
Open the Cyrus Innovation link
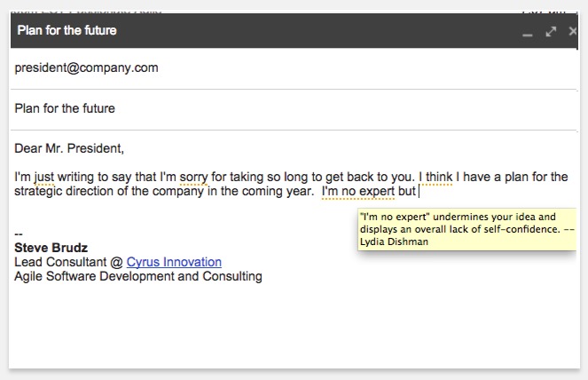tap(174, 262)
